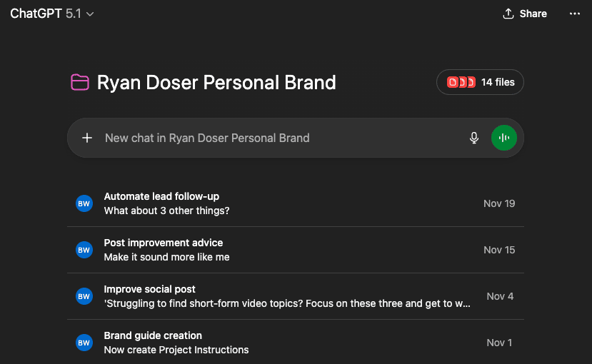Click the pink project folder icon

(x=79, y=83)
